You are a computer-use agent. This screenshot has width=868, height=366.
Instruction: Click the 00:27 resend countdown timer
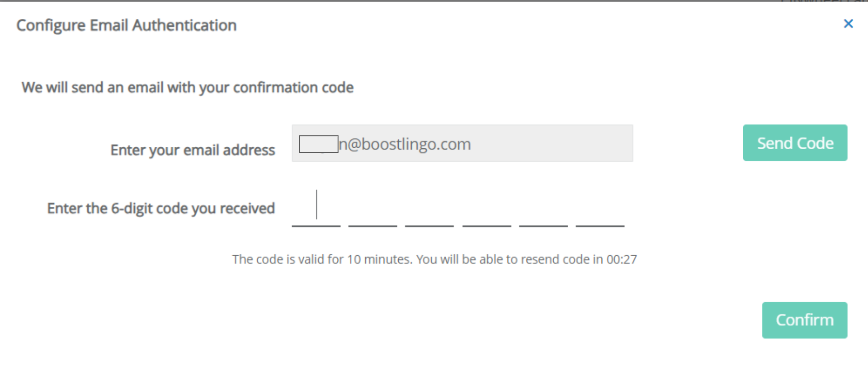[x=622, y=259]
